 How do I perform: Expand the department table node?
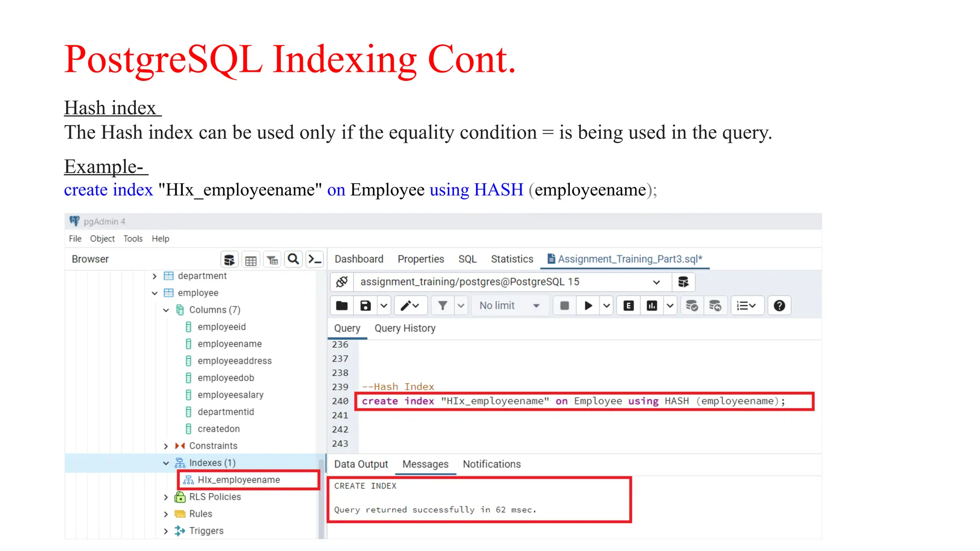click(154, 276)
